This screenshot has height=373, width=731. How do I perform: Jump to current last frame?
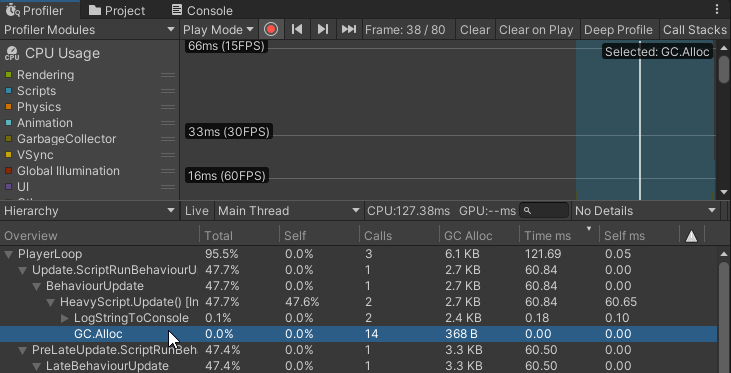(x=349, y=29)
